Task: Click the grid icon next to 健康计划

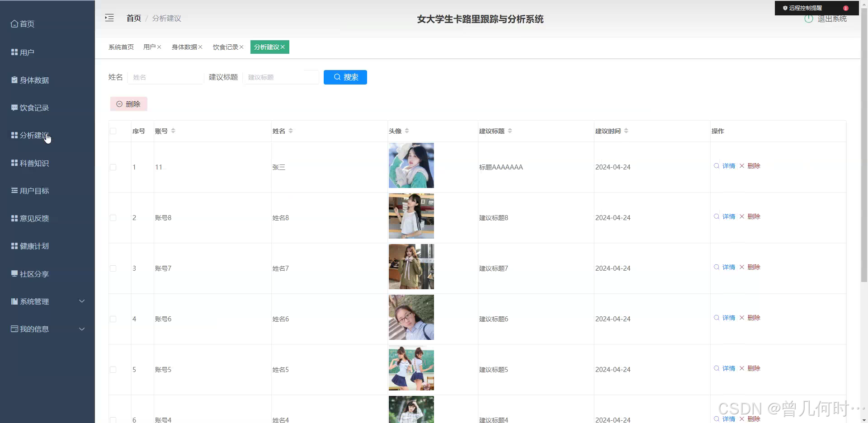Action: (x=14, y=246)
